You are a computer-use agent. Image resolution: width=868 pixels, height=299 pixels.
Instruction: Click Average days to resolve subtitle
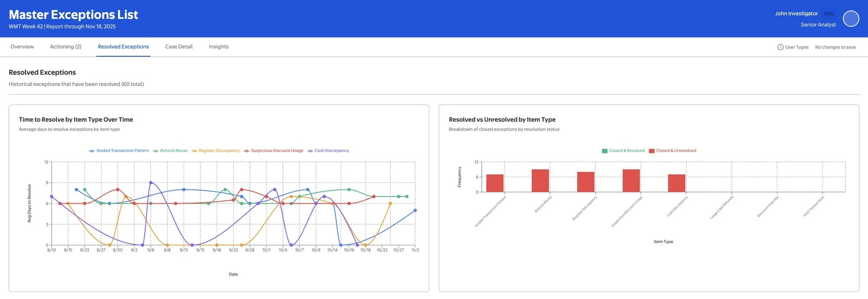click(69, 129)
